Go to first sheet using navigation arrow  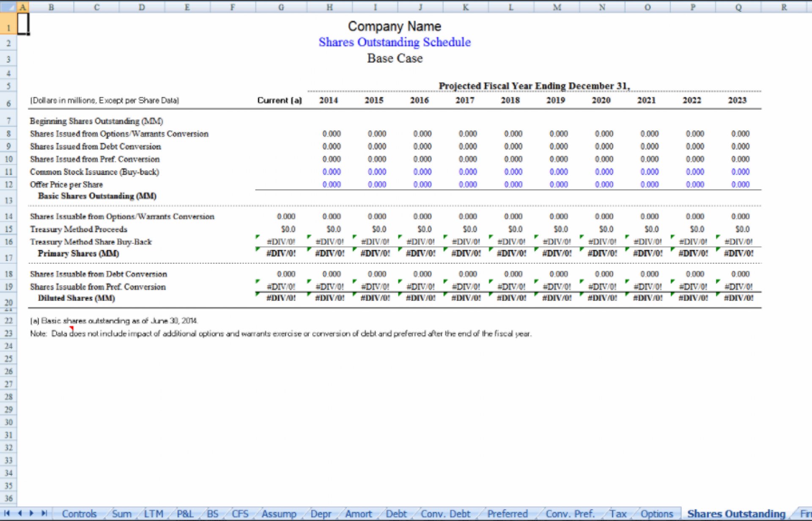pos(7,513)
